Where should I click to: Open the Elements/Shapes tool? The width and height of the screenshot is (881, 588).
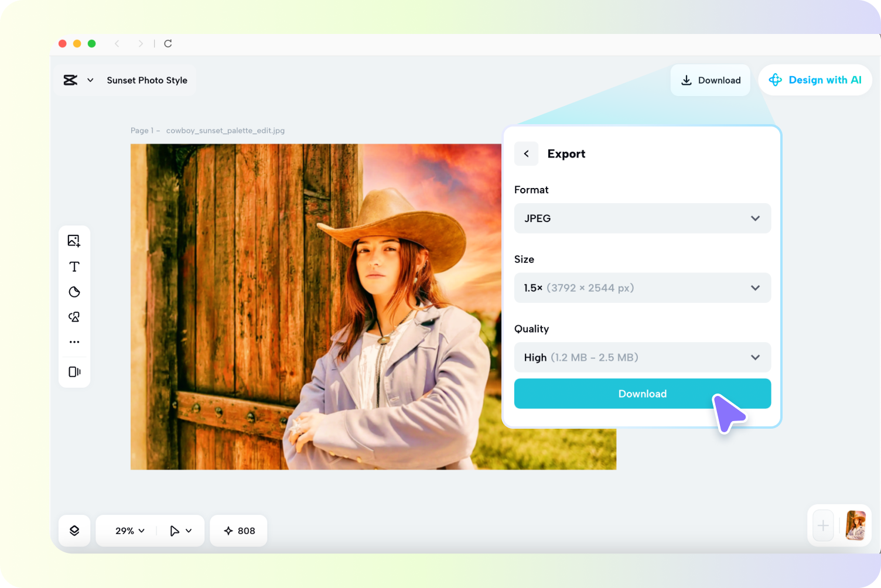pos(74,316)
